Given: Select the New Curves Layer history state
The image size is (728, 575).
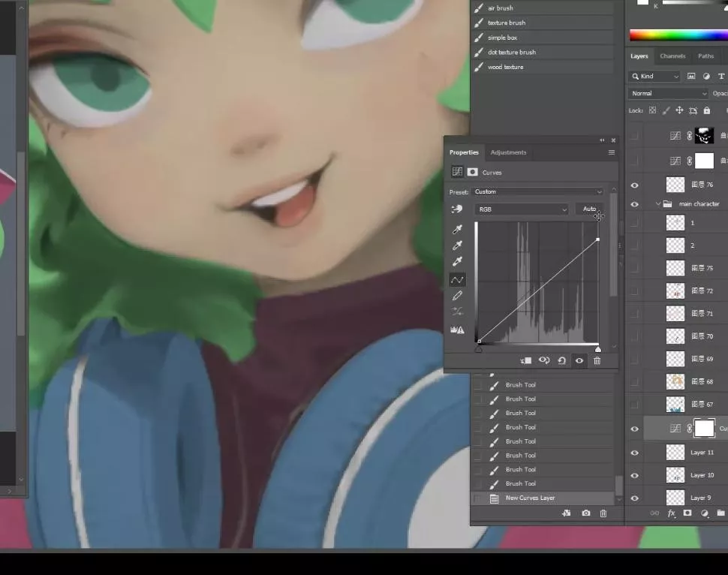Looking at the screenshot, I should [530, 498].
